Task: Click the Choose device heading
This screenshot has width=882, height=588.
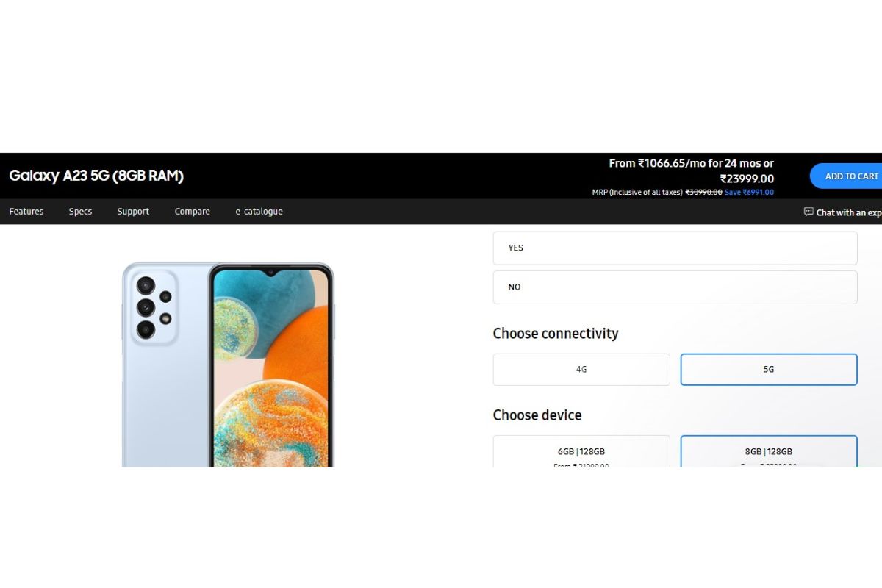Action: click(x=537, y=415)
